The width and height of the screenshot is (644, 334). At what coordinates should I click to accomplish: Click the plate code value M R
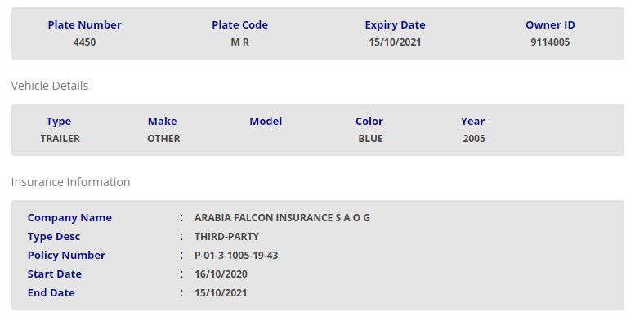239,42
